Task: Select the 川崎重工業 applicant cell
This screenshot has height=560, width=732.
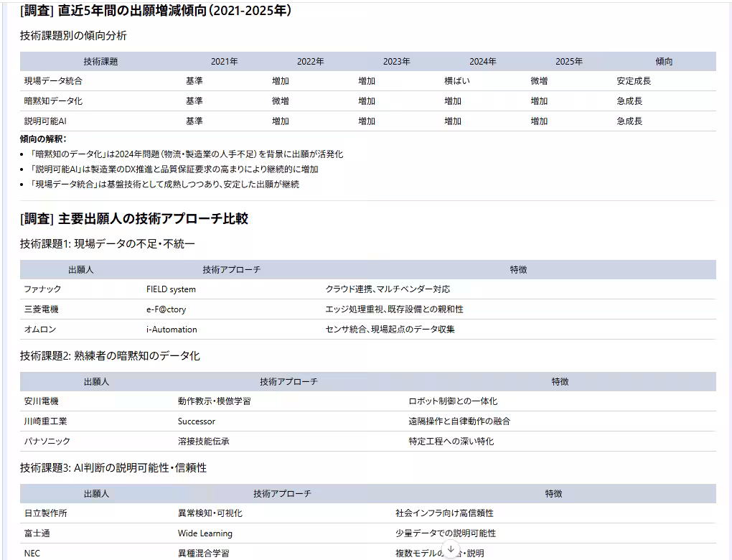Action: (x=45, y=421)
